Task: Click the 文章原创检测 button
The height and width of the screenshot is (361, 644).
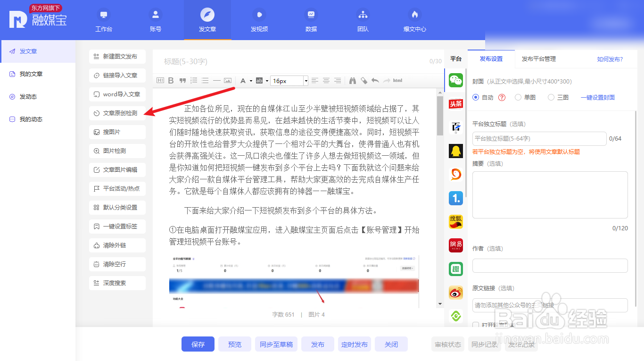Action: point(117,113)
